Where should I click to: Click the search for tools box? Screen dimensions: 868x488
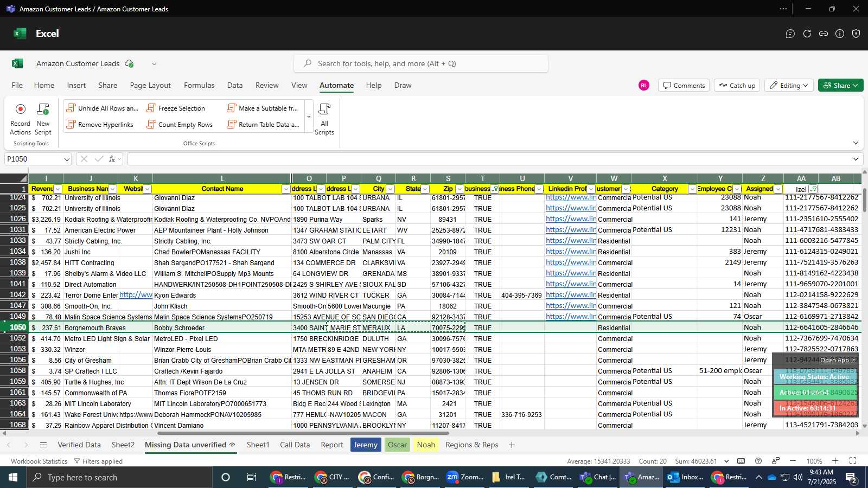421,63
